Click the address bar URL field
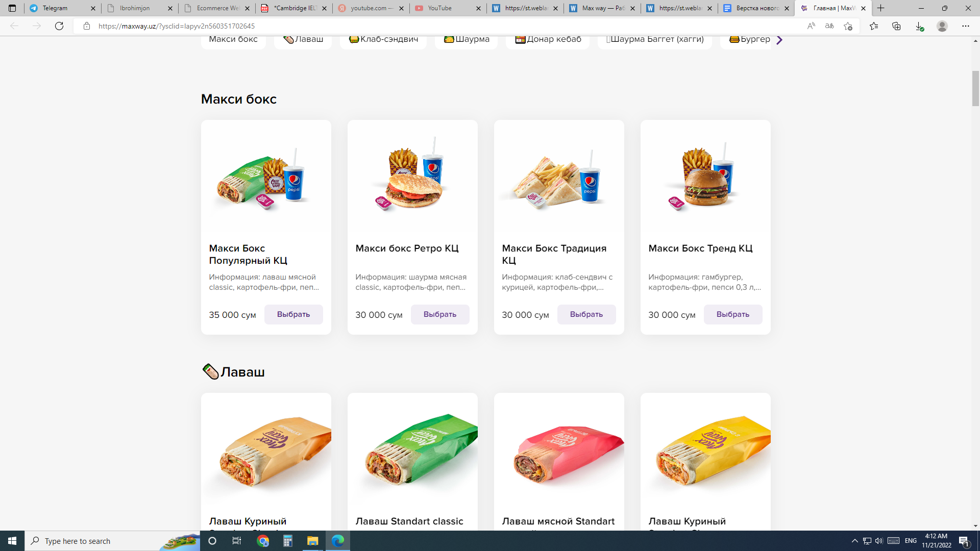Image resolution: width=980 pixels, height=551 pixels. coord(439,26)
